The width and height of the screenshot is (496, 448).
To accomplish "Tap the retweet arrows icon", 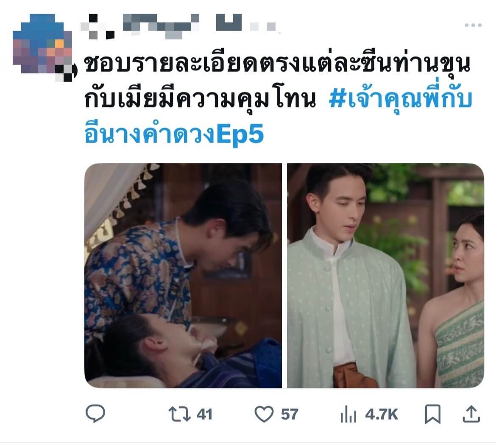I will click(179, 414).
